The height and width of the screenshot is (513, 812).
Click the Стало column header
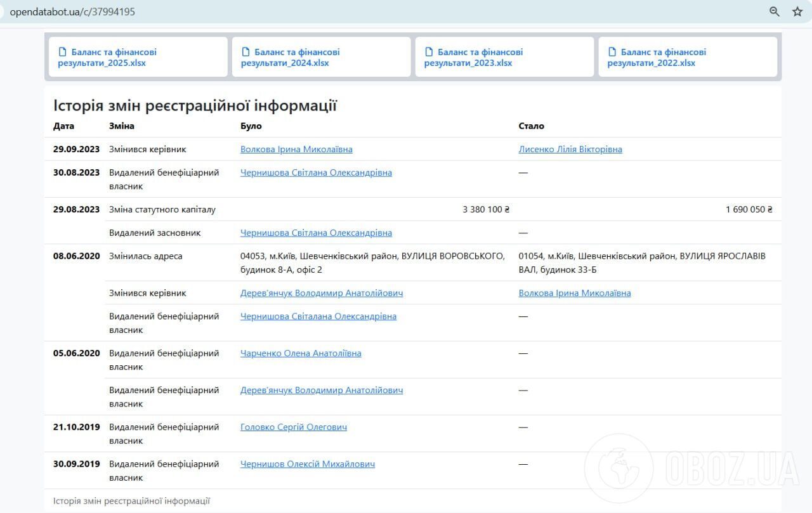coord(532,126)
